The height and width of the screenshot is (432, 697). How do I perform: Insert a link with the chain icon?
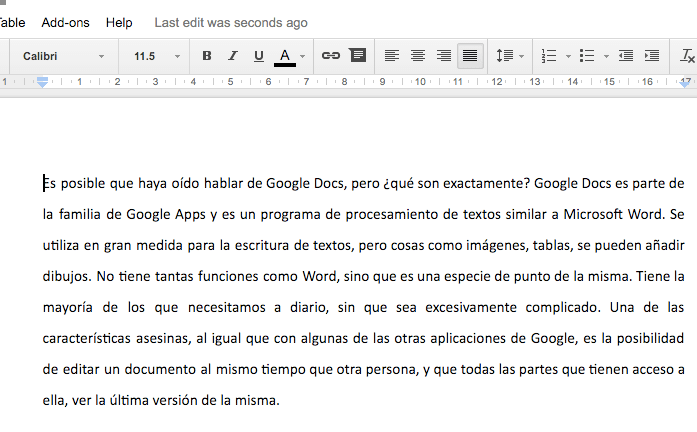point(331,56)
